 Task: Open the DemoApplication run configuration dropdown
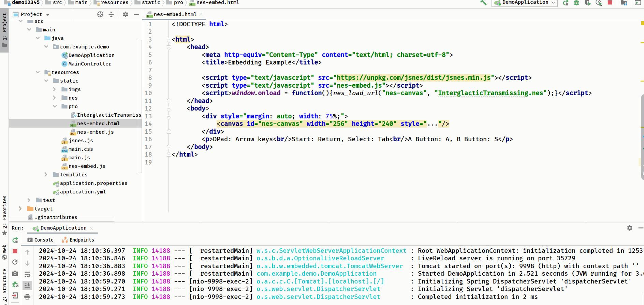pos(525,3)
